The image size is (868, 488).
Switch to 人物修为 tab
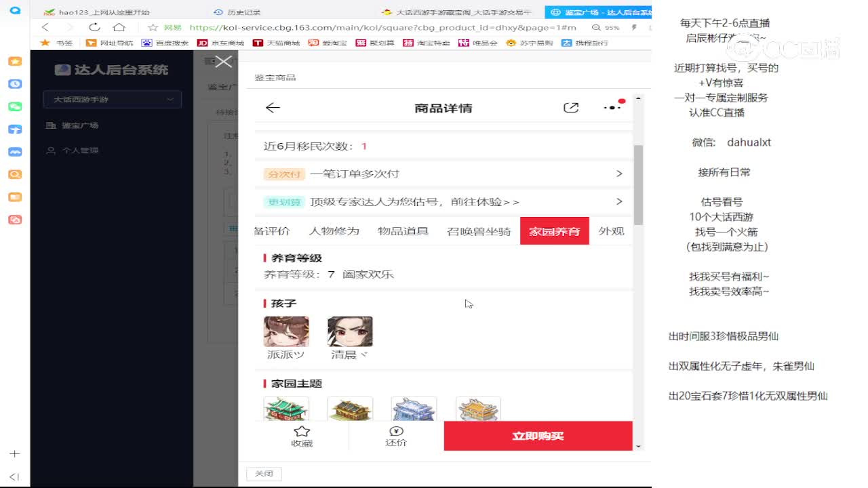pyautogui.click(x=334, y=231)
